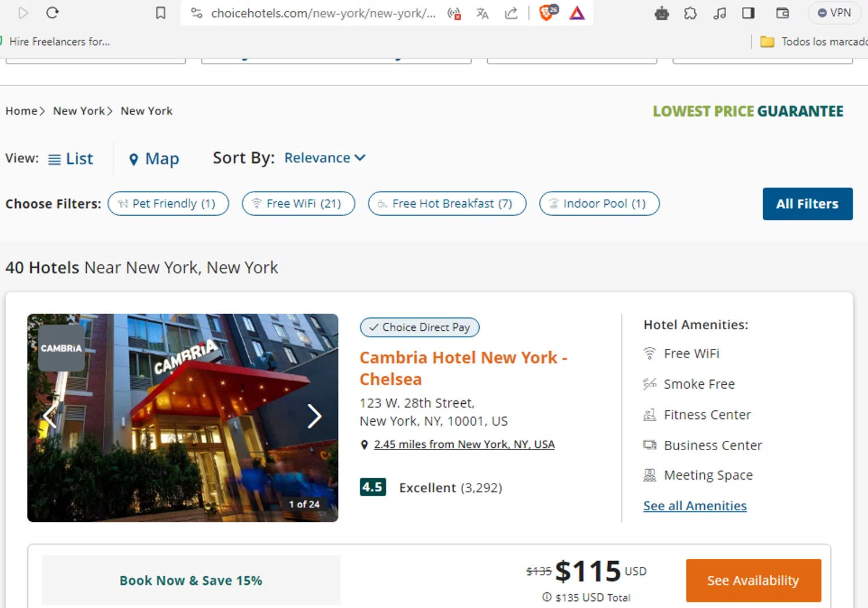
Task: Open the extensions puzzle icon
Action: click(690, 13)
